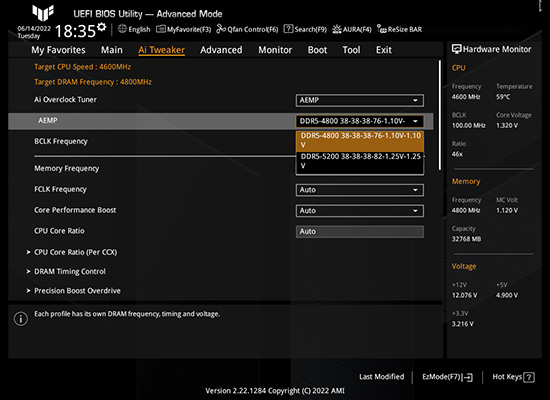550x400 pixels.
Task: Open the Tool tab
Action: click(x=351, y=50)
